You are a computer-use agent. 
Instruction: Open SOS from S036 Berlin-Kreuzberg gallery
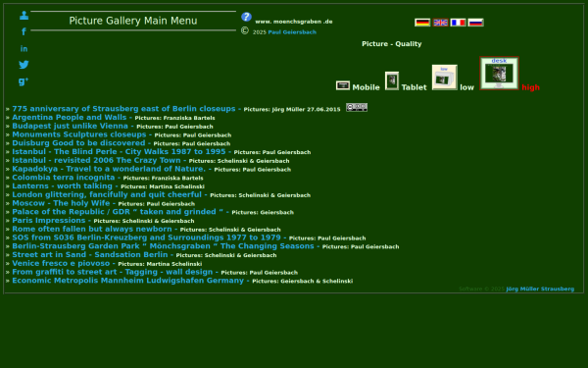(146, 237)
